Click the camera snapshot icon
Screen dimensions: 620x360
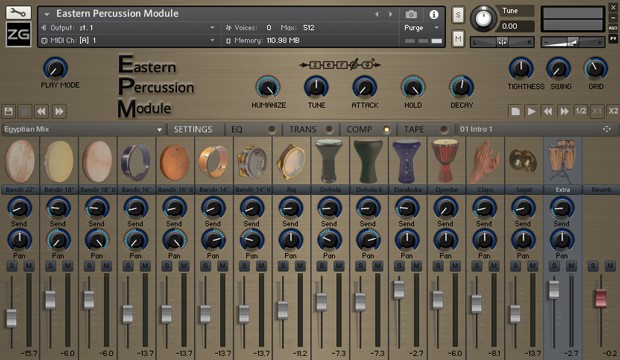tap(411, 15)
